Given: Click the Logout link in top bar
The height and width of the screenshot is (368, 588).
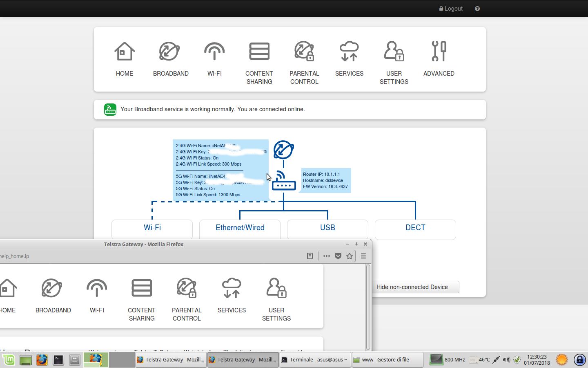Looking at the screenshot, I should click(451, 9).
